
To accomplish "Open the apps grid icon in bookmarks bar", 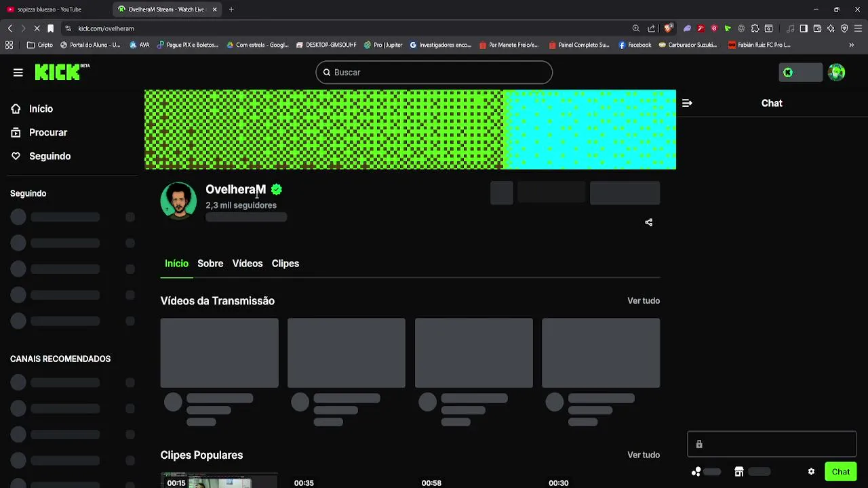I will [9, 45].
